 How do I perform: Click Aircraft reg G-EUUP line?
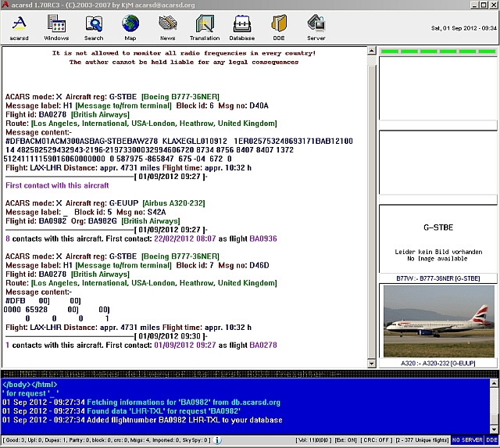pos(105,203)
